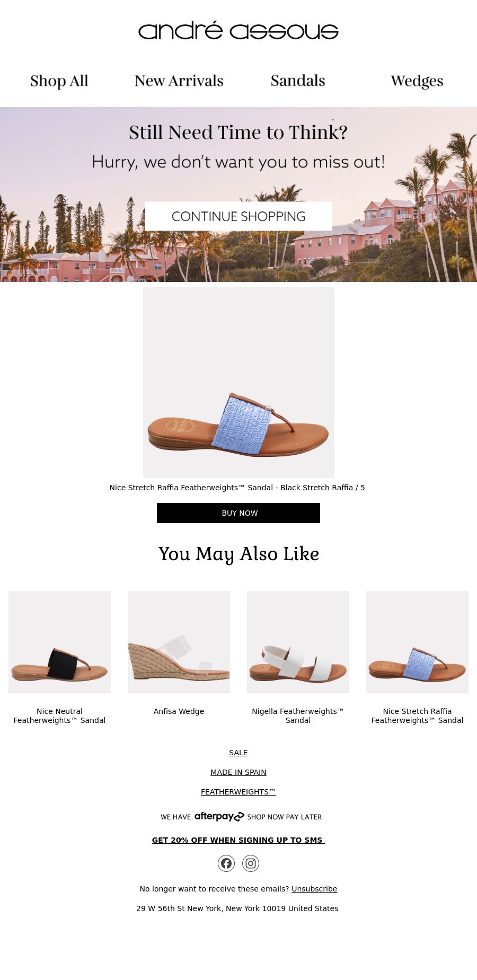Click the Afterpay logo banner
This screenshot has width=477, height=980.
241,817
